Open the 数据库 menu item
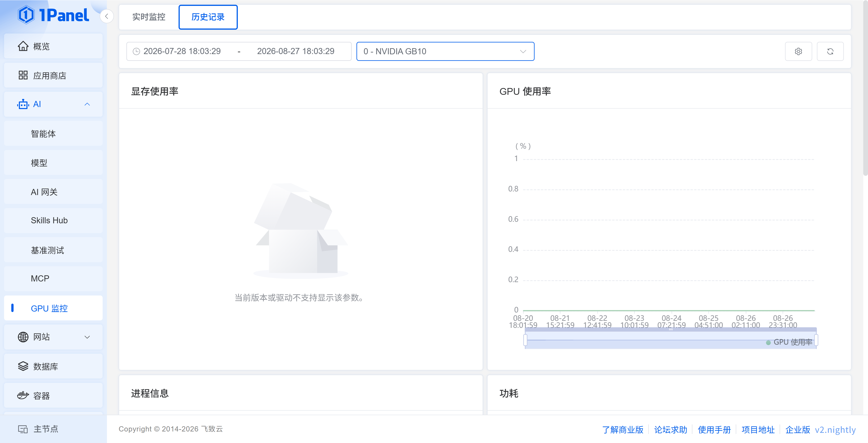 point(53,366)
